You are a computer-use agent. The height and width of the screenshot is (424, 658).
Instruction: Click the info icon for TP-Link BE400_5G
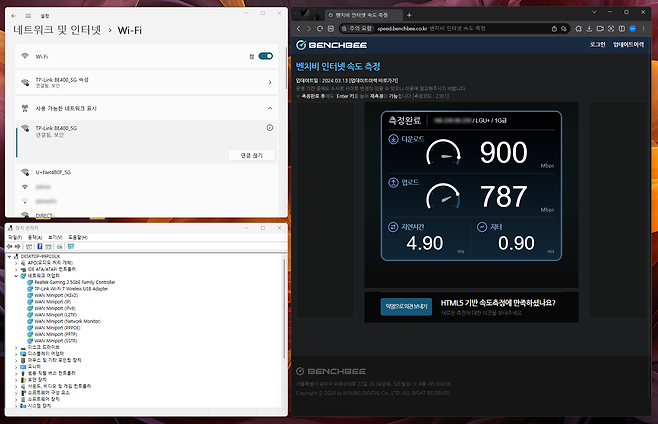click(x=270, y=128)
